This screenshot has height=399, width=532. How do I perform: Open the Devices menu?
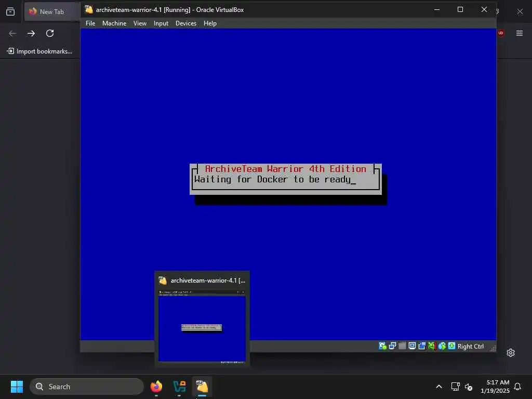[186, 23]
